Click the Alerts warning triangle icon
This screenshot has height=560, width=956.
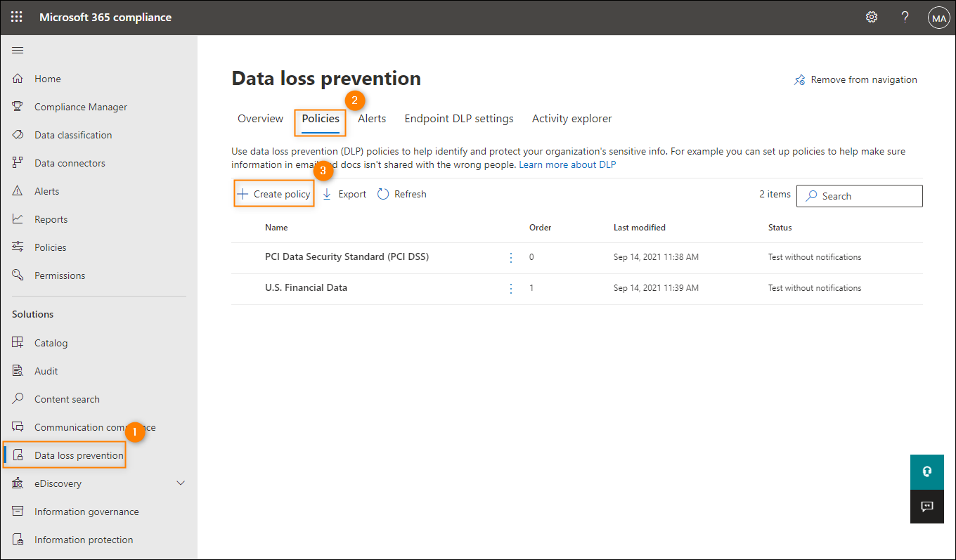pos(18,191)
